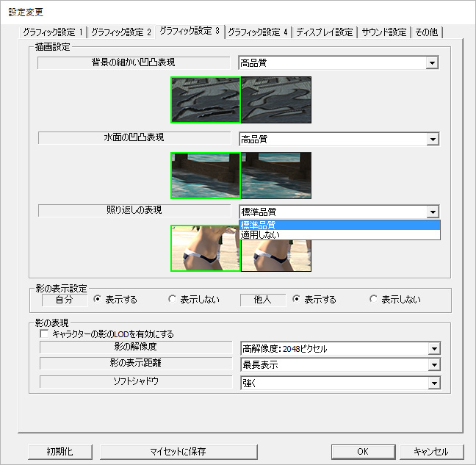Select the non-highlighted background bump preview thumbnail
Viewport: 476px width, 465px height.
[x=276, y=100]
